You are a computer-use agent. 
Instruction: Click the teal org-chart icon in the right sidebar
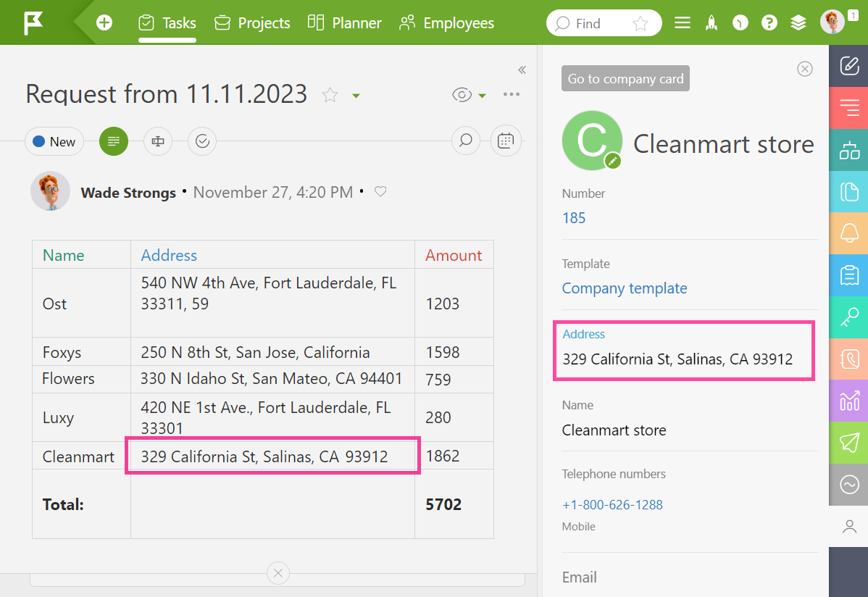tap(849, 150)
